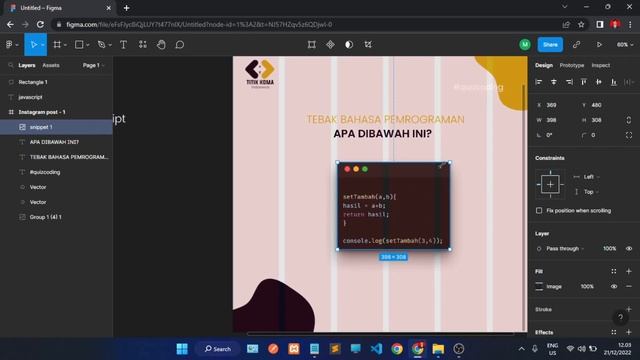Open a new browser tab

pos(126,8)
